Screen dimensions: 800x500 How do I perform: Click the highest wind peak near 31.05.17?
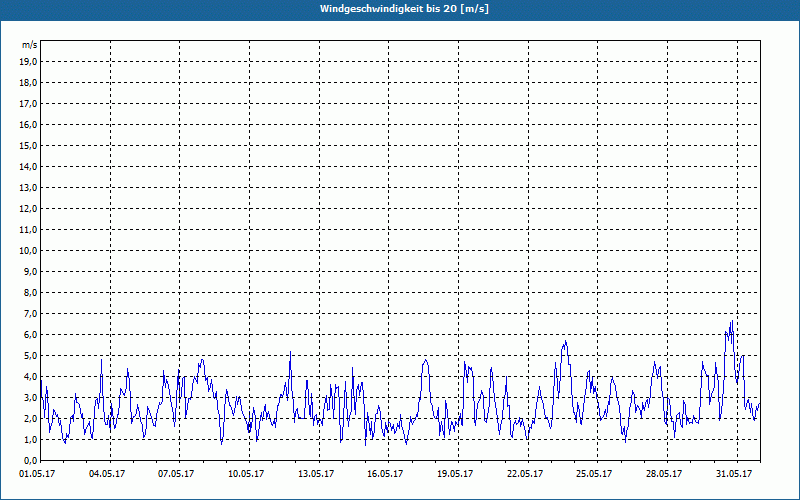(732, 321)
